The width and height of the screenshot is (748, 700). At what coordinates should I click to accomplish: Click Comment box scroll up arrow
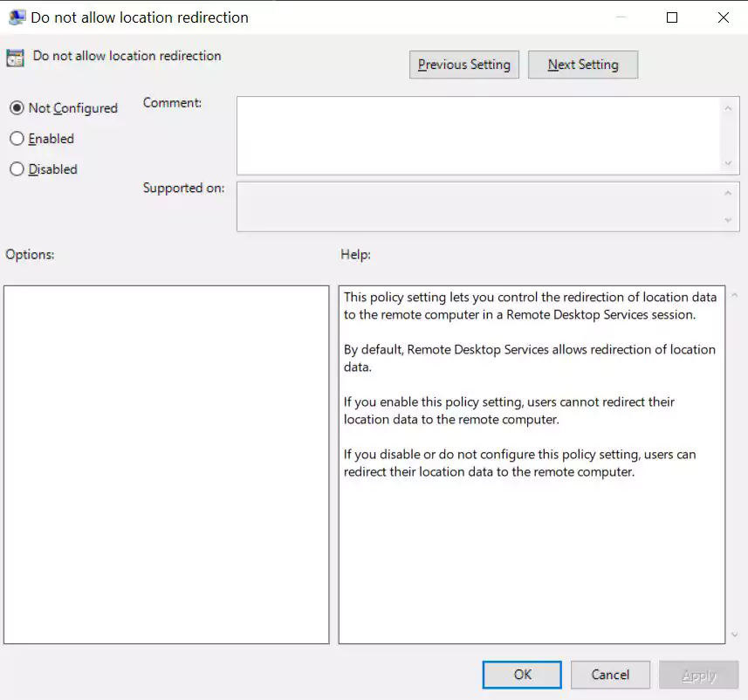728,108
